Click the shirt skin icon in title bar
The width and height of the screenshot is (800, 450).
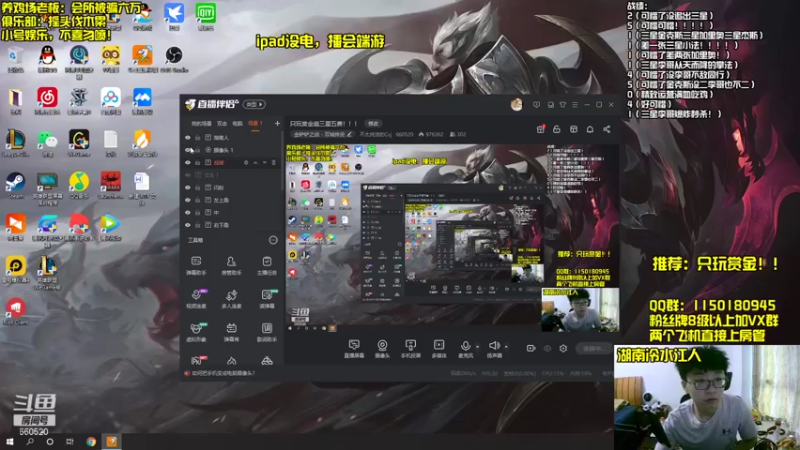[563, 105]
